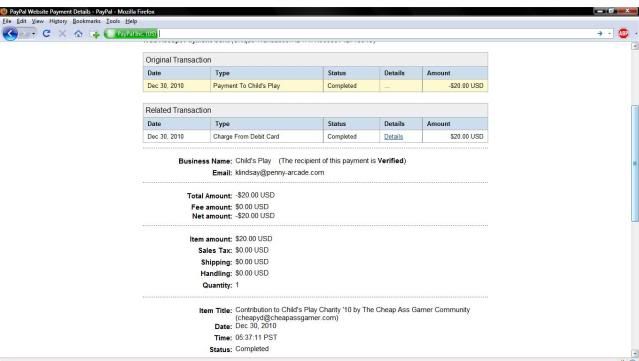Open the File menu
Screen dimensions: 639x361
click(x=7, y=21)
